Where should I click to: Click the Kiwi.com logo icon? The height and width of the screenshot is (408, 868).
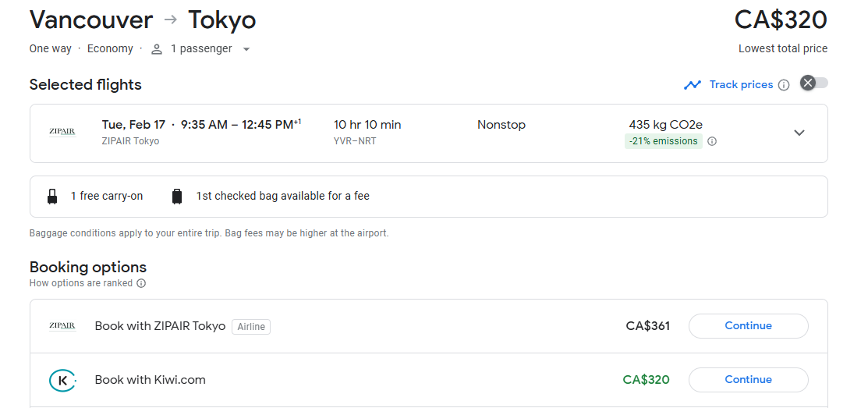click(x=62, y=381)
